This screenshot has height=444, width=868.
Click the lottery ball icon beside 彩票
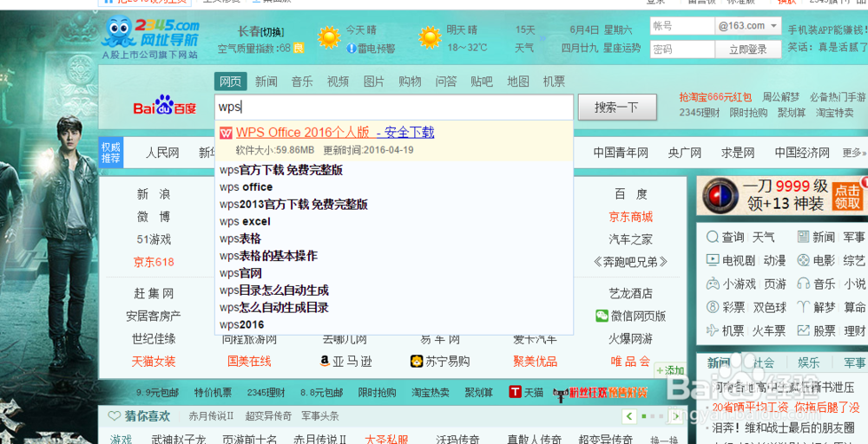[713, 307]
